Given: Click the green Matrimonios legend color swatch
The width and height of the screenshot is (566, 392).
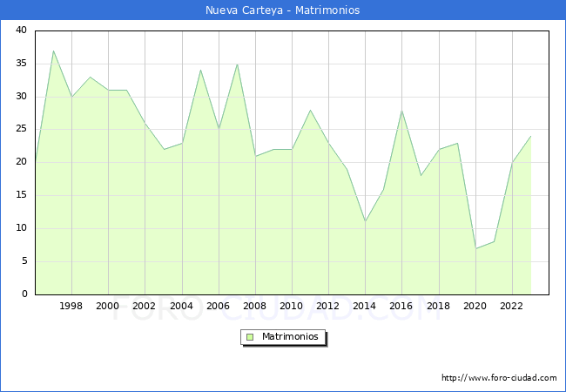Looking at the screenshot, I should (250, 337).
